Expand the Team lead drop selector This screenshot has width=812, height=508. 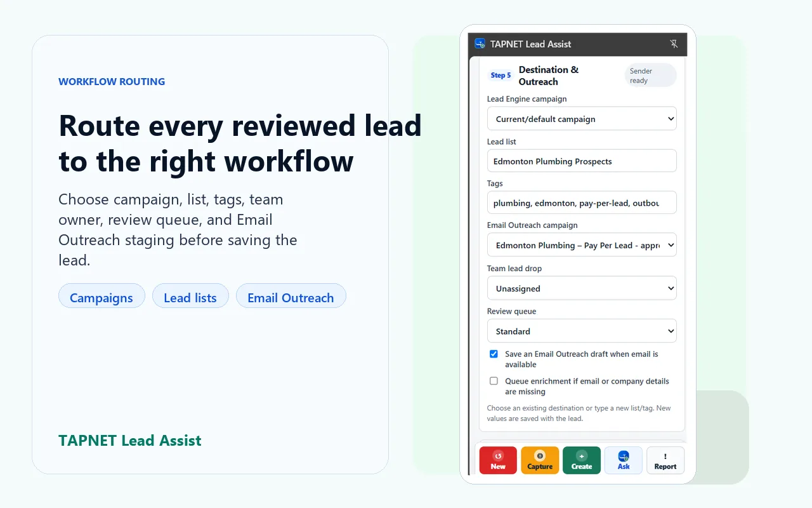click(x=582, y=288)
